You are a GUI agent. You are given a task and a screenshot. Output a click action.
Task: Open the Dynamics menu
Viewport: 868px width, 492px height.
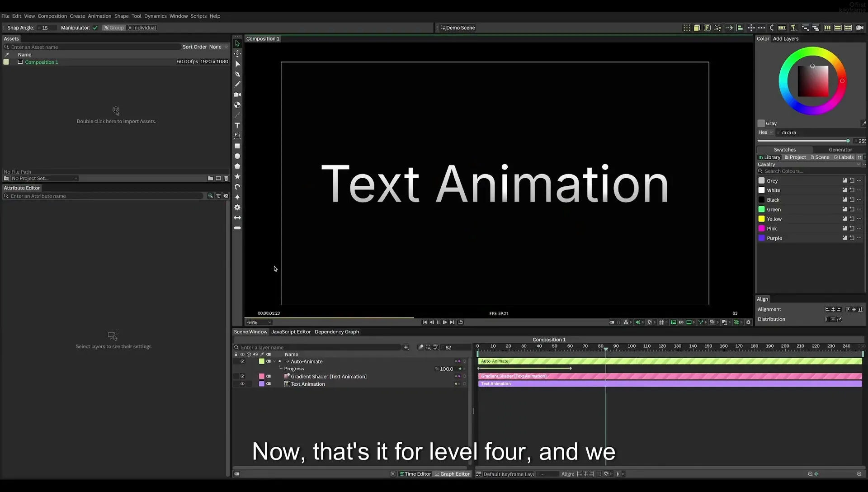(x=156, y=16)
